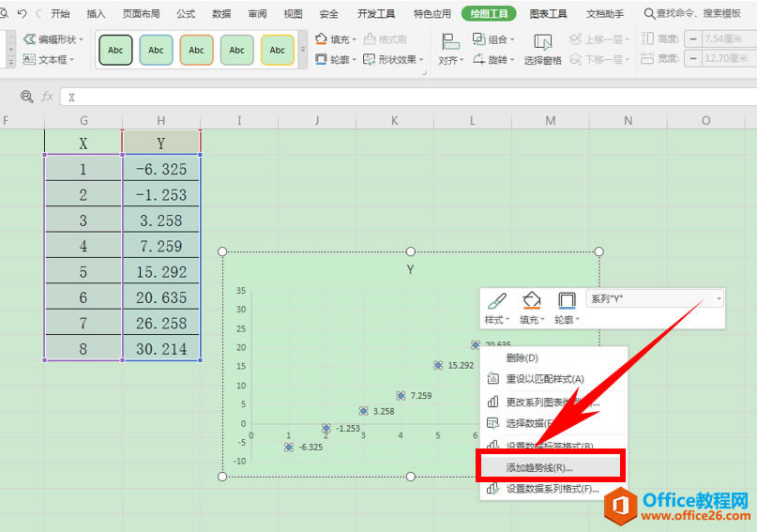The image size is (757, 532).
Task: Click the fx insert function icon
Action: coord(47,97)
